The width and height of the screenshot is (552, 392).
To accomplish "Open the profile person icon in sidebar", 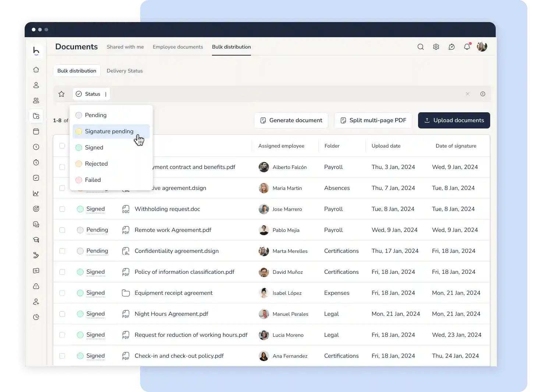I will 36,85.
